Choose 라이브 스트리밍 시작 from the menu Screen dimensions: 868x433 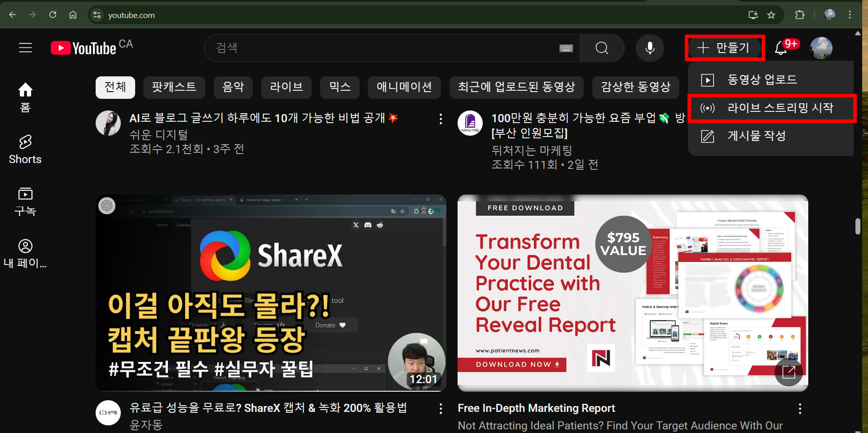[771, 108]
